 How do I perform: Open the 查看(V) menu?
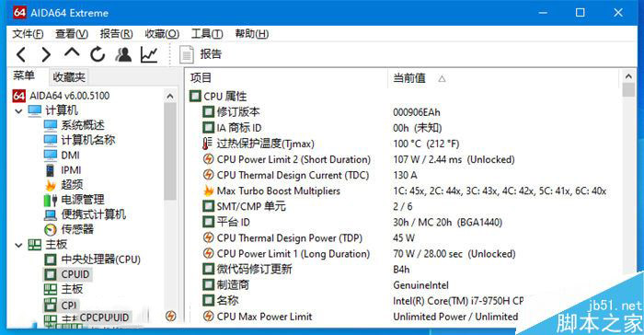point(72,34)
